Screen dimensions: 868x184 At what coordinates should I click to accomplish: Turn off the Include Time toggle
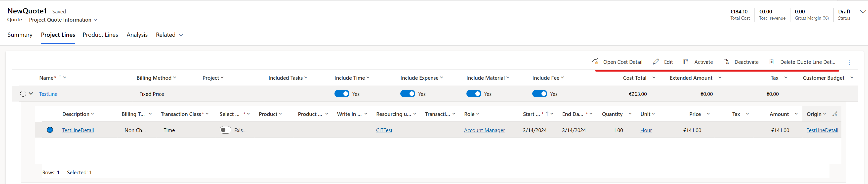click(342, 94)
